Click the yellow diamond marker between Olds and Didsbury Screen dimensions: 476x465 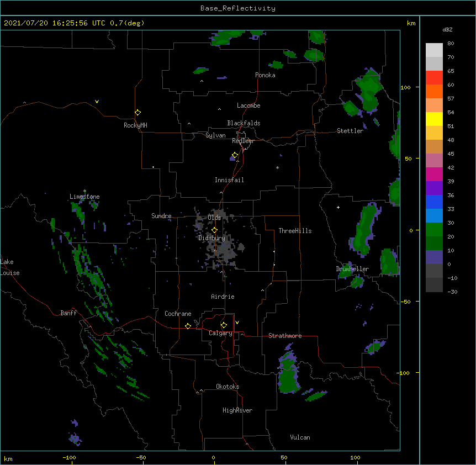pos(214,230)
